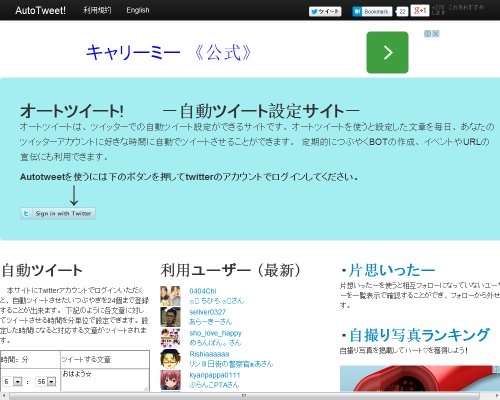Screen dimensions: 500x400
Task: Click the horizontal scrollbar thumb
Action: [244, 396]
